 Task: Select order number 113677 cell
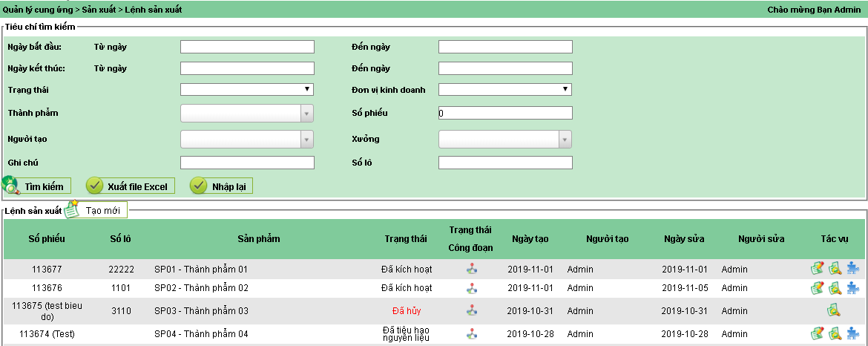tap(47, 269)
